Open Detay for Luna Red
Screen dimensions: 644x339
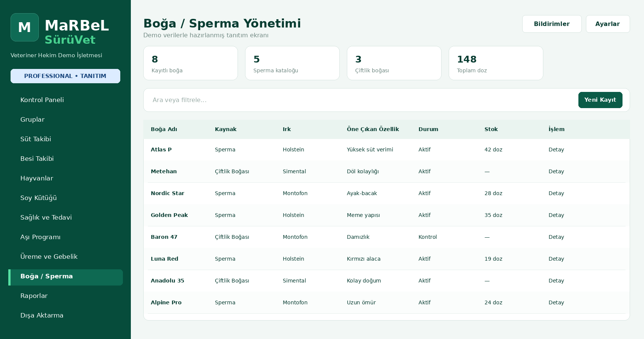556,259
